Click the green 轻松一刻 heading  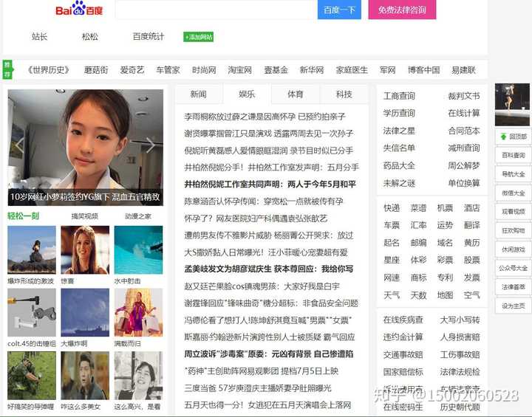[23, 216]
